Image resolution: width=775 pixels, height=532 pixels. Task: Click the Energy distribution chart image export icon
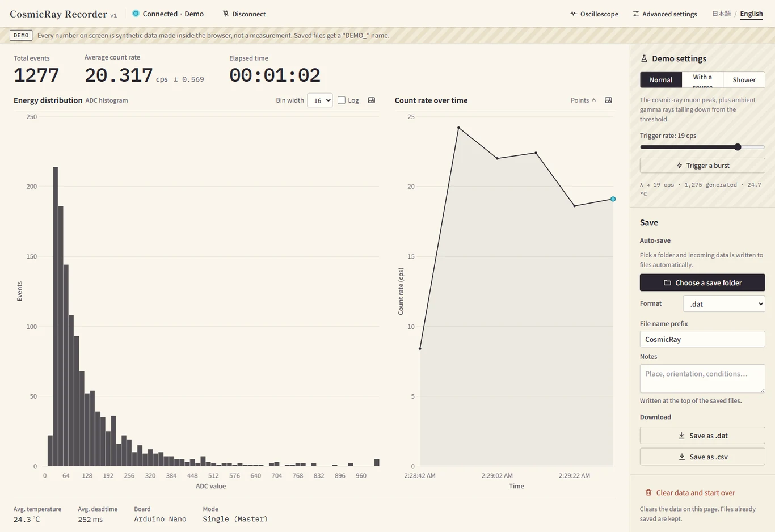coord(372,100)
